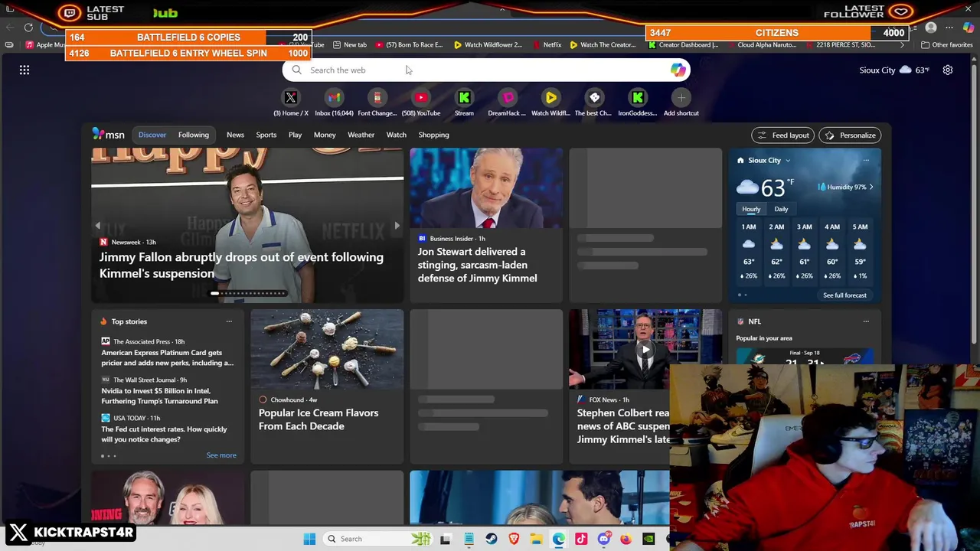Image resolution: width=980 pixels, height=551 pixels.
Task: Open the Font Changer shortcut
Action: point(377,103)
